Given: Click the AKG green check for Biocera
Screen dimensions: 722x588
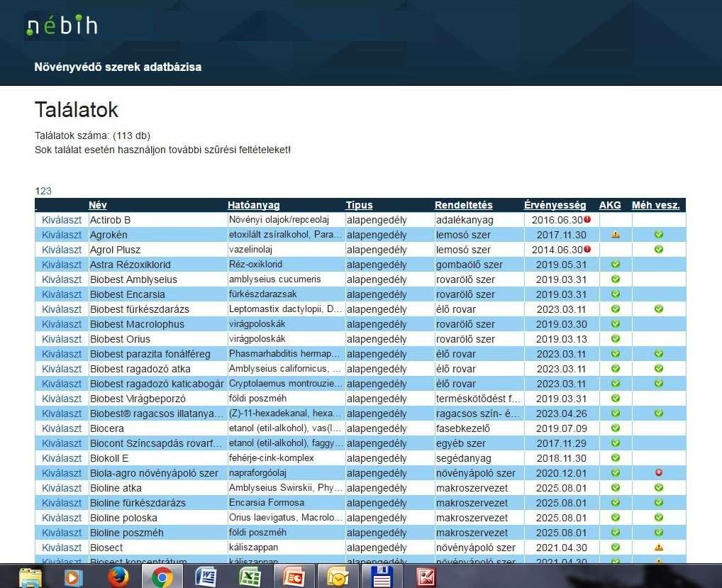Looking at the screenshot, I should 615,428.
